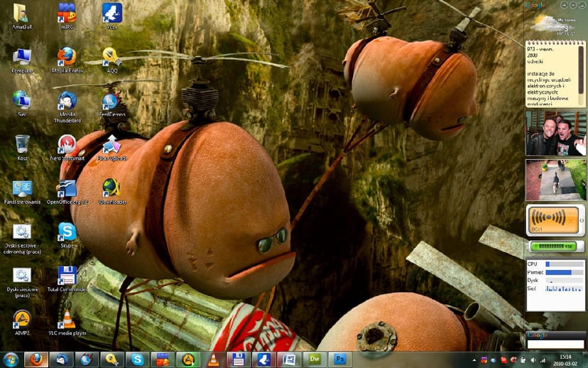Screen dimensions: 588x368
Task: Open the Windows Start menu orb
Action: 11,359
